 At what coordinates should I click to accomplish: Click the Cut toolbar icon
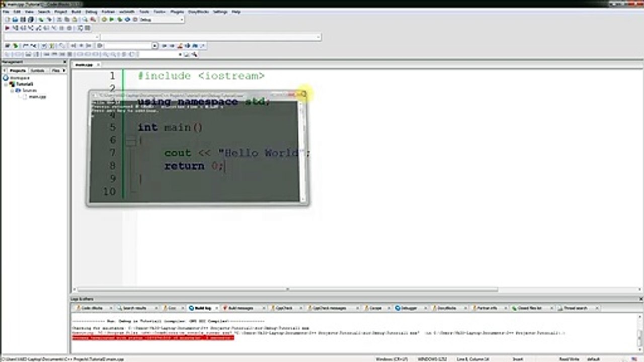tap(59, 20)
